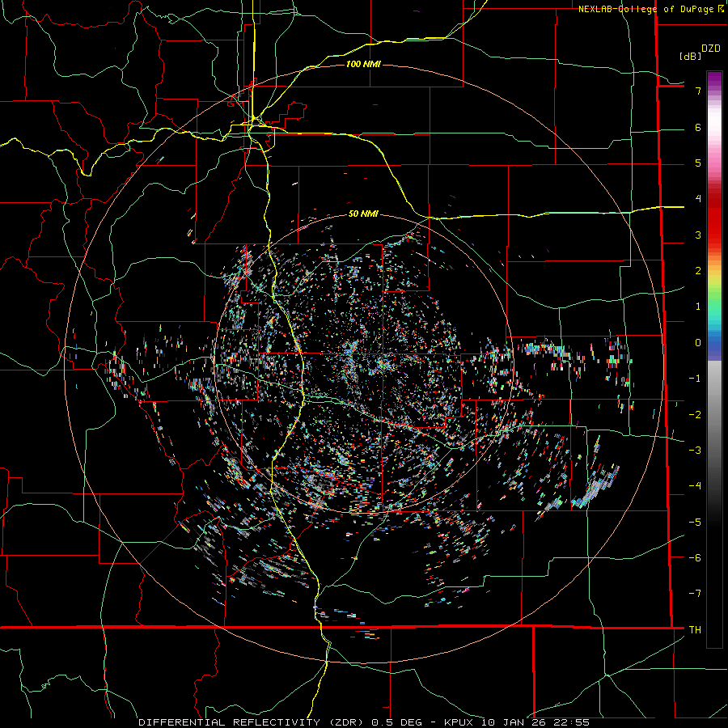Click the TH threshold label on the scale
This screenshot has height=728, width=728.
click(695, 629)
